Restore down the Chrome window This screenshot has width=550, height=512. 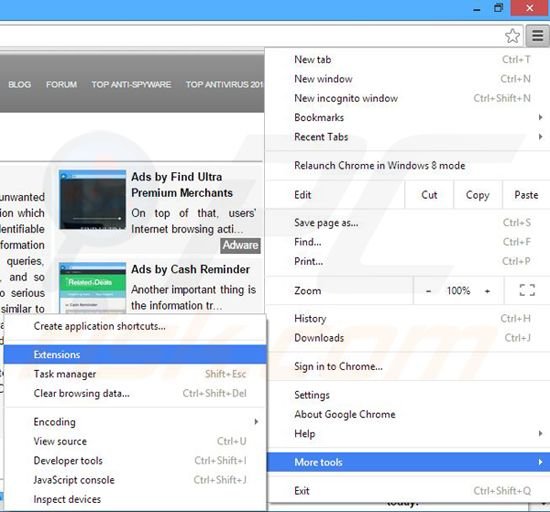pos(498,8)
